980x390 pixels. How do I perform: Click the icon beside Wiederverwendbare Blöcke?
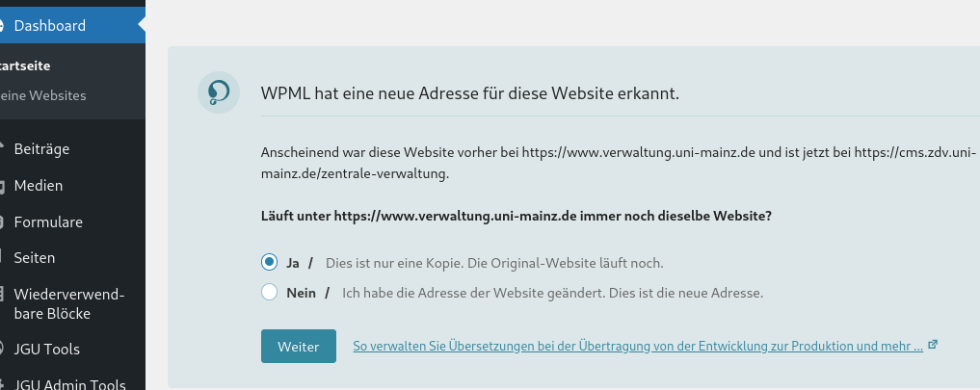(2, 294)
